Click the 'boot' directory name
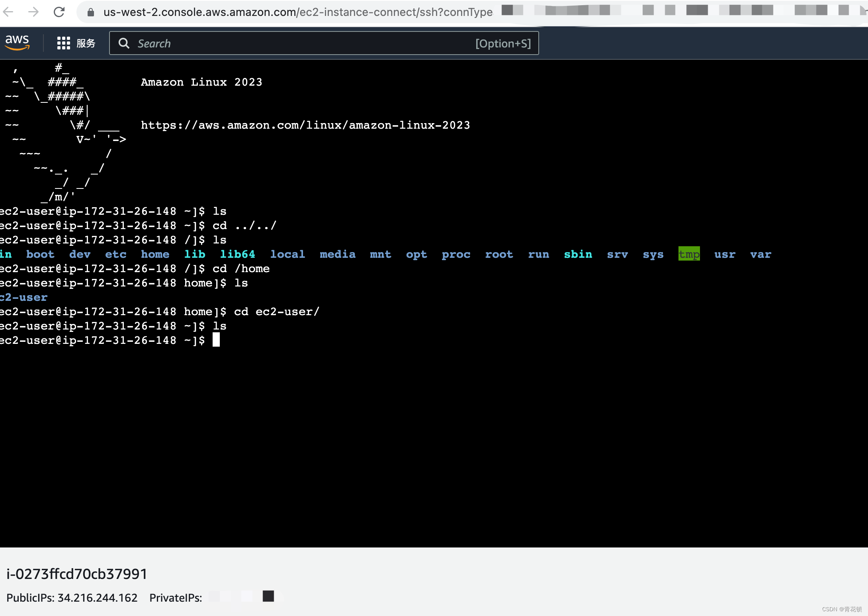 (x=40, y=254)
